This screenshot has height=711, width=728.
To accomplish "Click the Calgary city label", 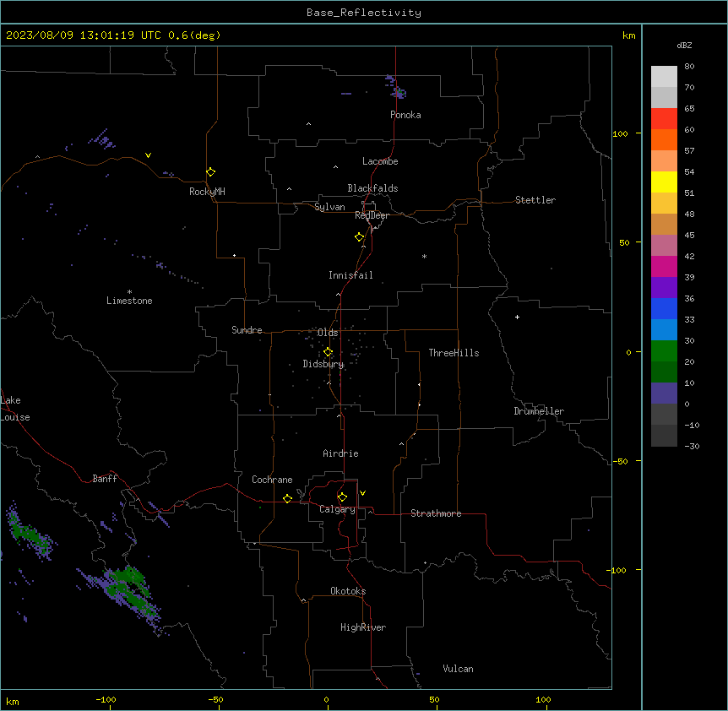I will click(x=337, y=509).
